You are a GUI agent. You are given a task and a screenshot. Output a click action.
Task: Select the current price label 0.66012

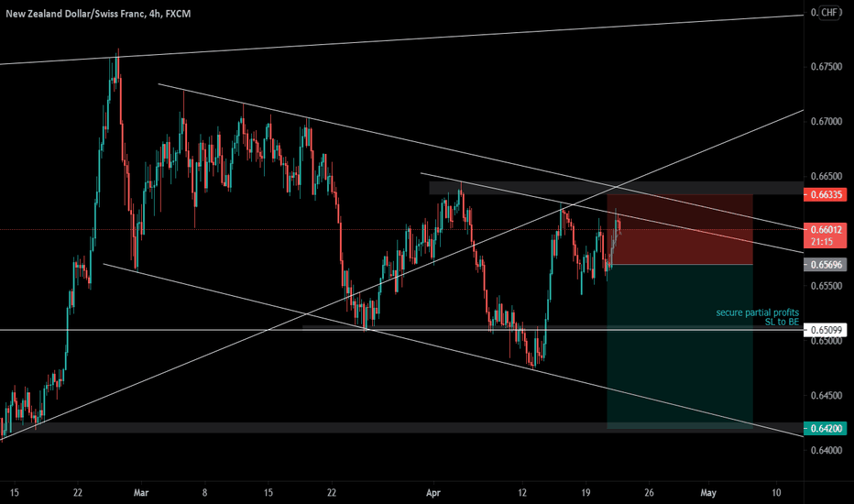(825, 230)
